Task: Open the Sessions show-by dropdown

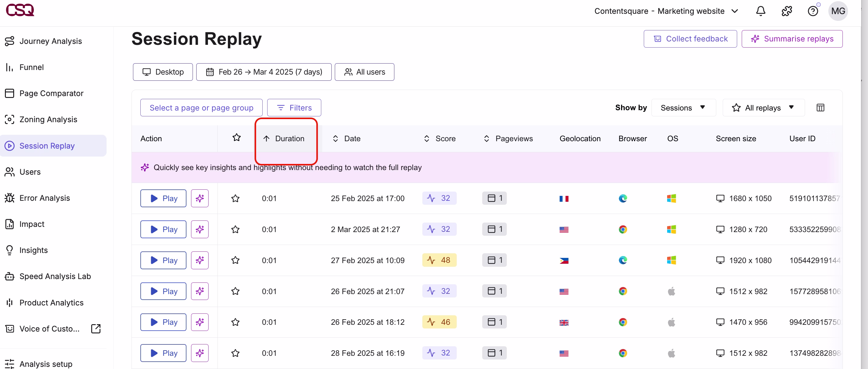Action: coord(683,108)
